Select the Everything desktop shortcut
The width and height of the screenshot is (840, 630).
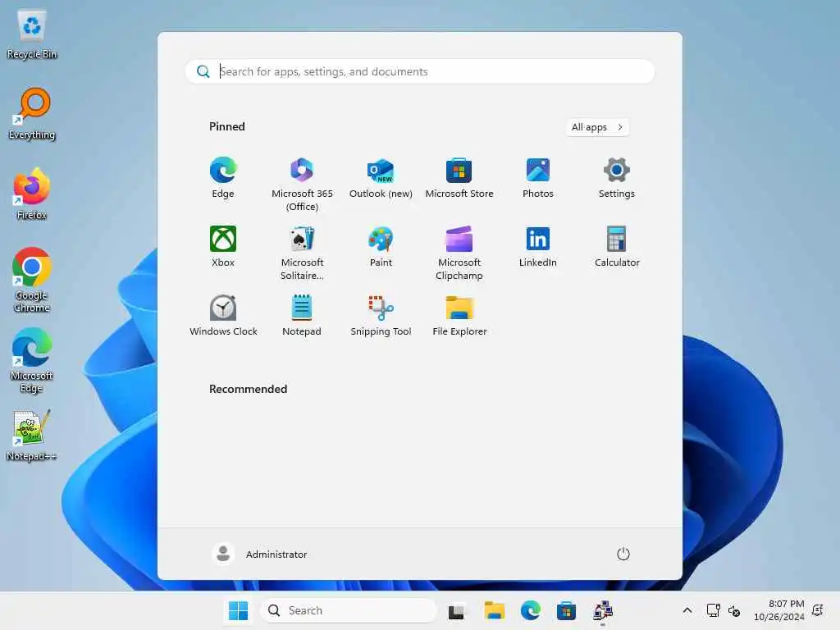click(32, 114)
